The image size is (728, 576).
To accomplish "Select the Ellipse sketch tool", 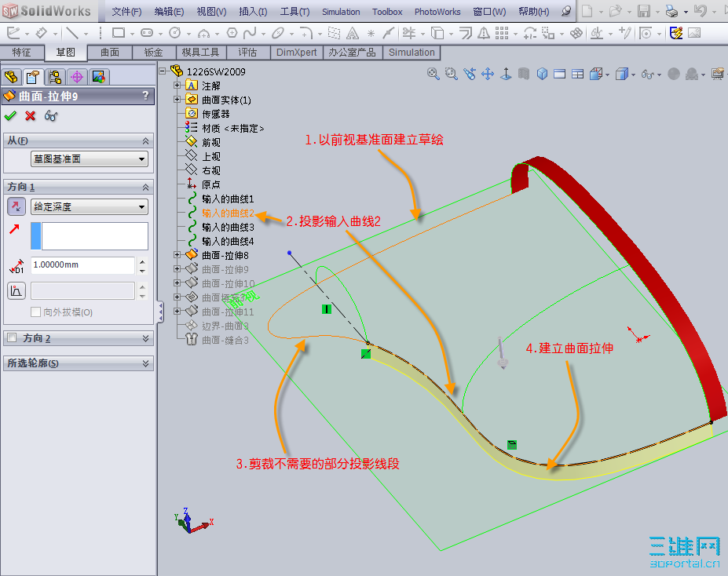I will tap(278, 33).
